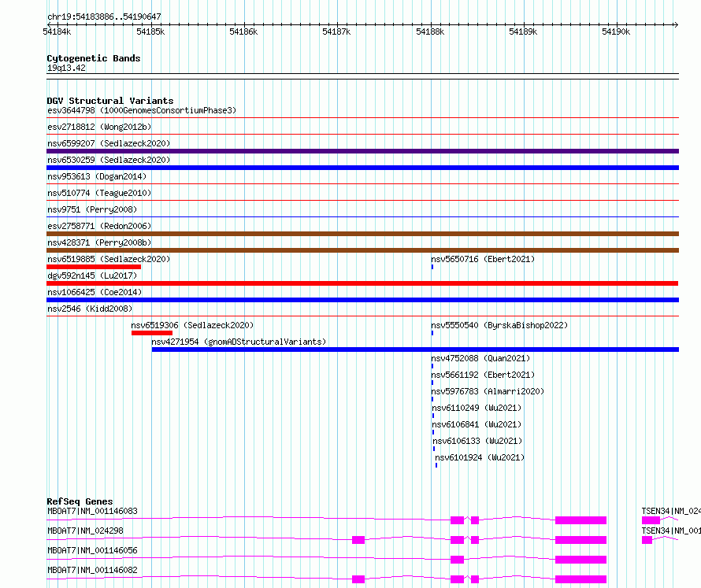Open variant nsv2546 (Kidd2008)

(90, 309)
